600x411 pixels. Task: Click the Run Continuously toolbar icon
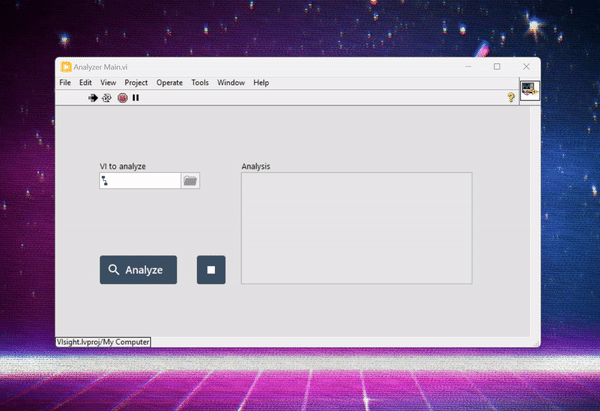point(107,98)
